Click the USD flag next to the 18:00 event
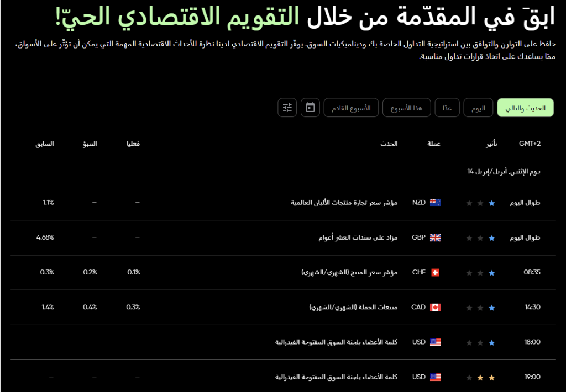566x392 pixels. [x=436, y=342]
